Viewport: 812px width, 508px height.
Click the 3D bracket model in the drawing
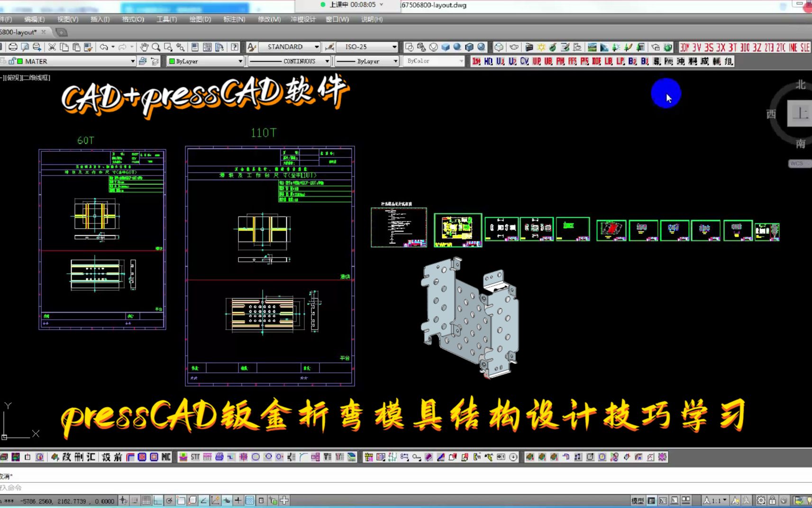click(x=470, y=318)
